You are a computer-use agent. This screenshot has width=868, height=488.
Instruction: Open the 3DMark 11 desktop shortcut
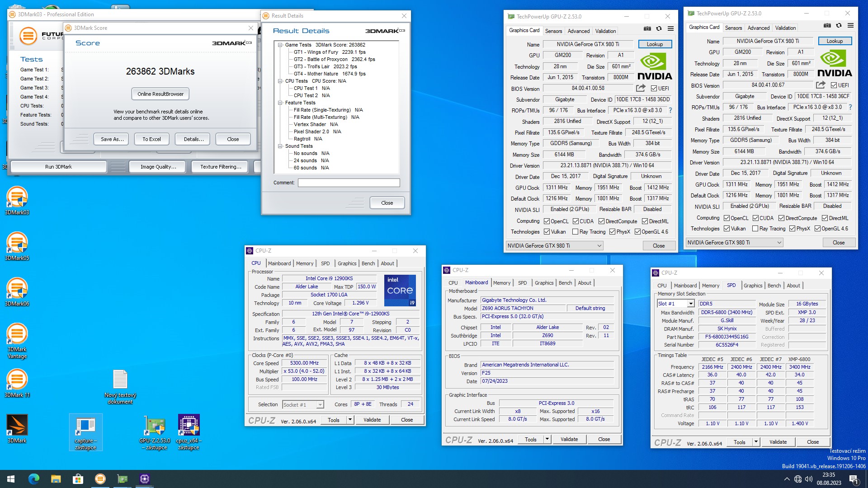click(x=17, y=383)
